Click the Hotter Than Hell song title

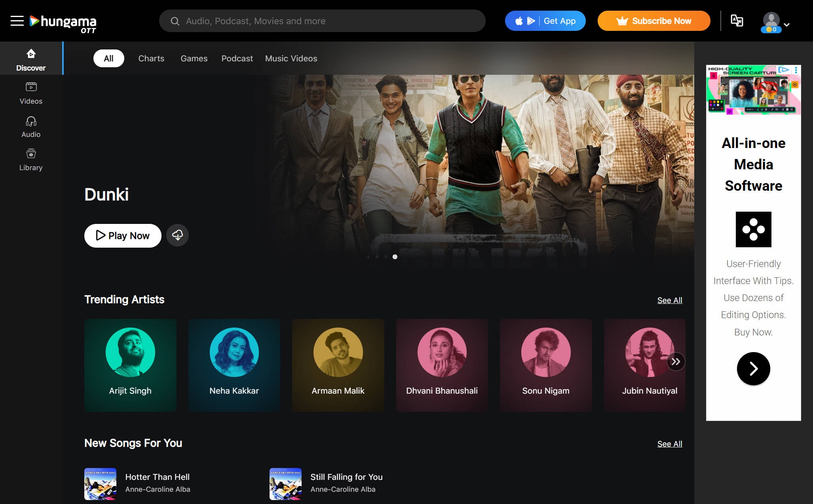tap(157, 477)
